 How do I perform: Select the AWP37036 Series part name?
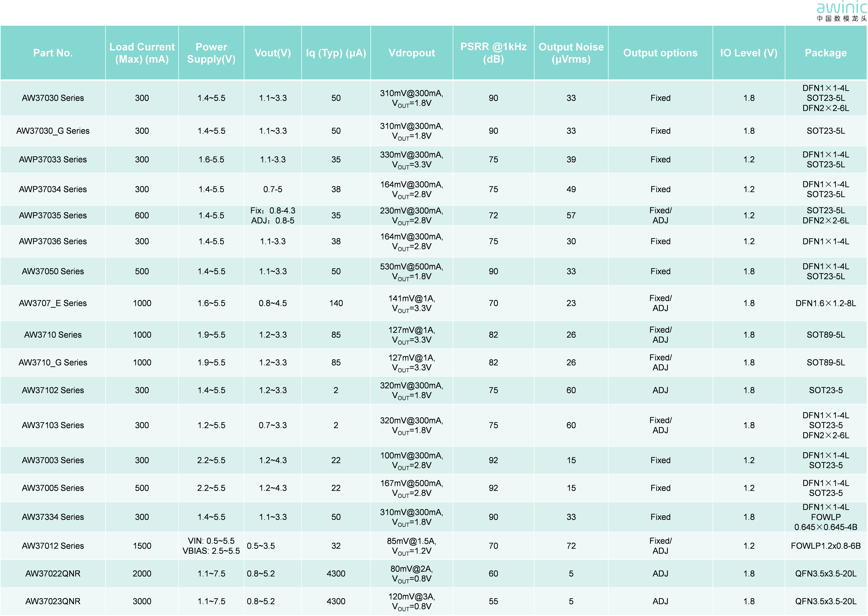(x=53, y=241)
